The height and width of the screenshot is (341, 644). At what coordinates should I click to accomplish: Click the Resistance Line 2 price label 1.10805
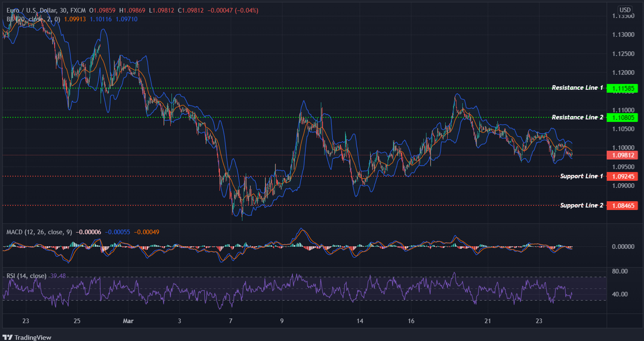click(x=622, y=117)
